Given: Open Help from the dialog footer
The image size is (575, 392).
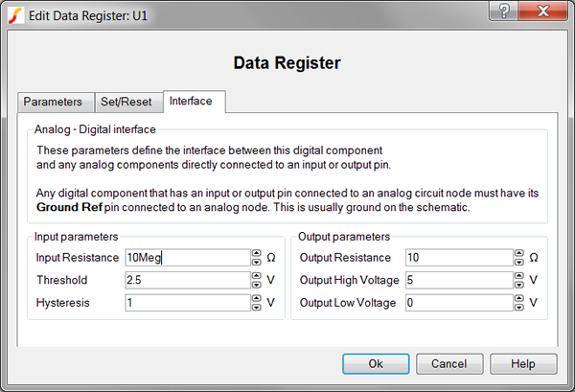Looking at the screenshot, I should [522, 364].
